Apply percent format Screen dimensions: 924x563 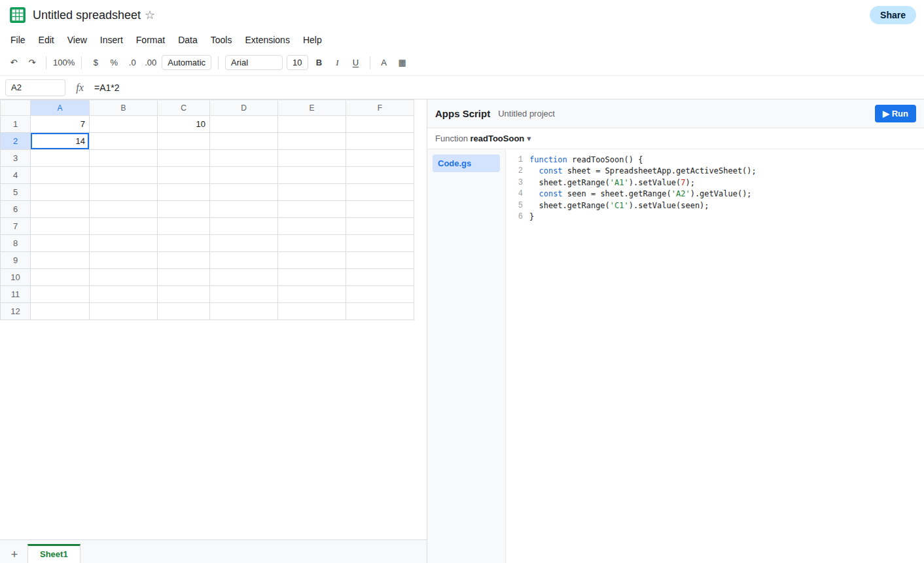(114, 63)
